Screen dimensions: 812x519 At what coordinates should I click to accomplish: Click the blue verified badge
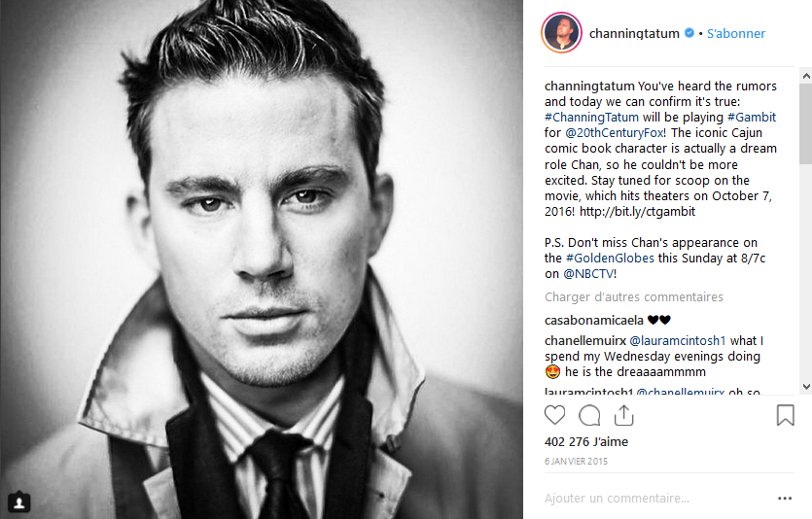tap(689, 33)
